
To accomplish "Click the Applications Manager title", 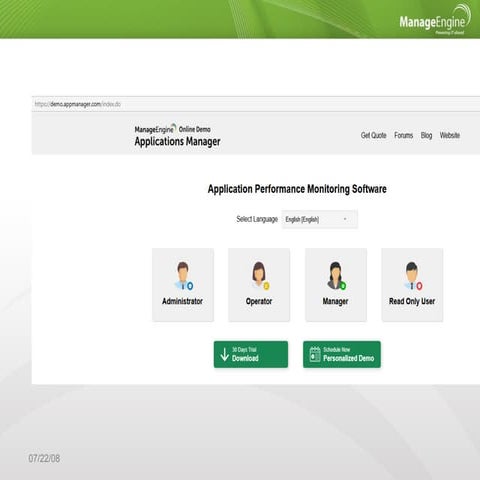I will tap(177, 142).
